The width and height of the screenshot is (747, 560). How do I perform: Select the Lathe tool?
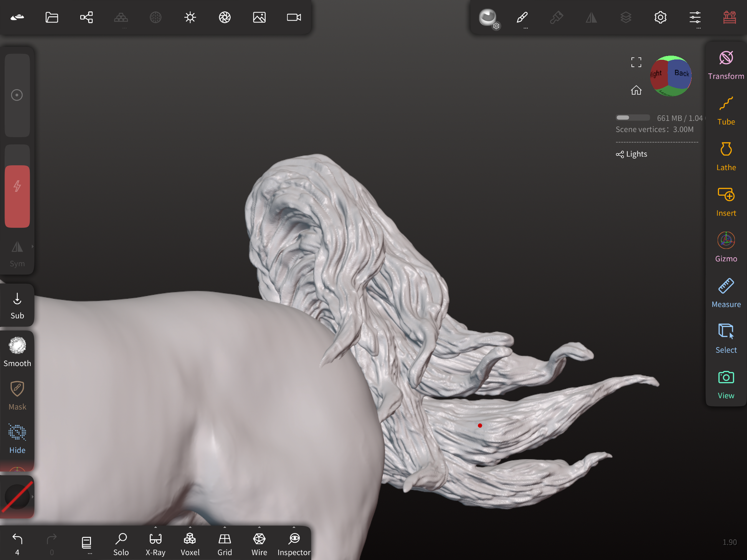coord(726,156)
